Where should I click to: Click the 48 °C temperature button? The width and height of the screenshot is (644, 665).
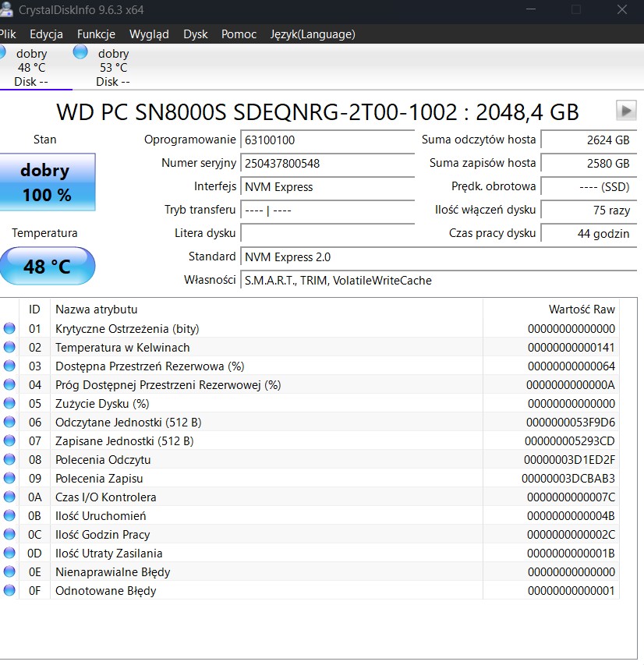tap(47, 267)
